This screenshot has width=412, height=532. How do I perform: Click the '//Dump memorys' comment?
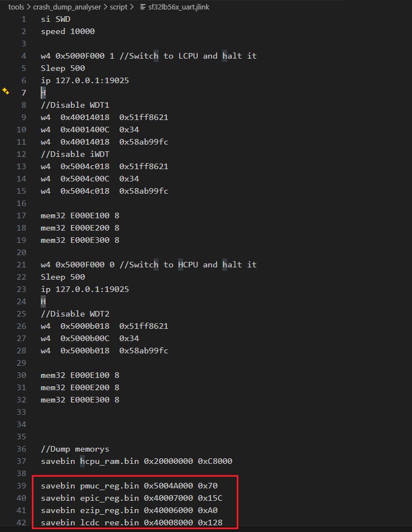(75, 449)
